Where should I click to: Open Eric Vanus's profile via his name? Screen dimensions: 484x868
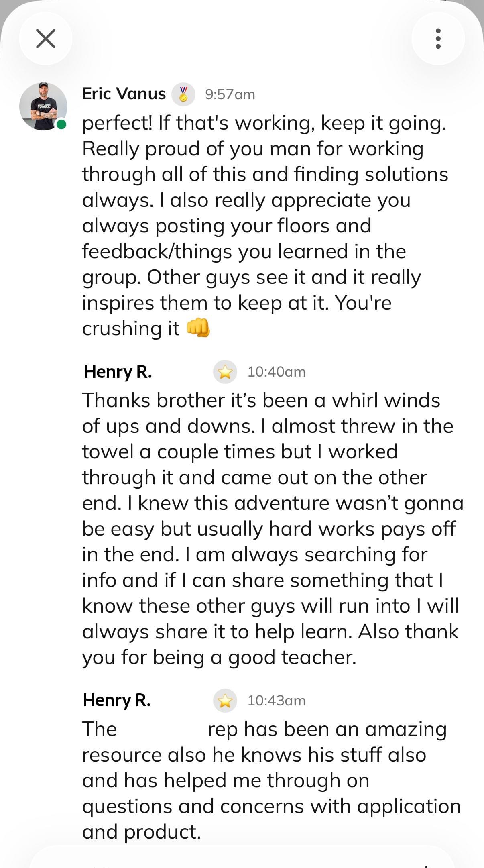[x=124, y=94]
